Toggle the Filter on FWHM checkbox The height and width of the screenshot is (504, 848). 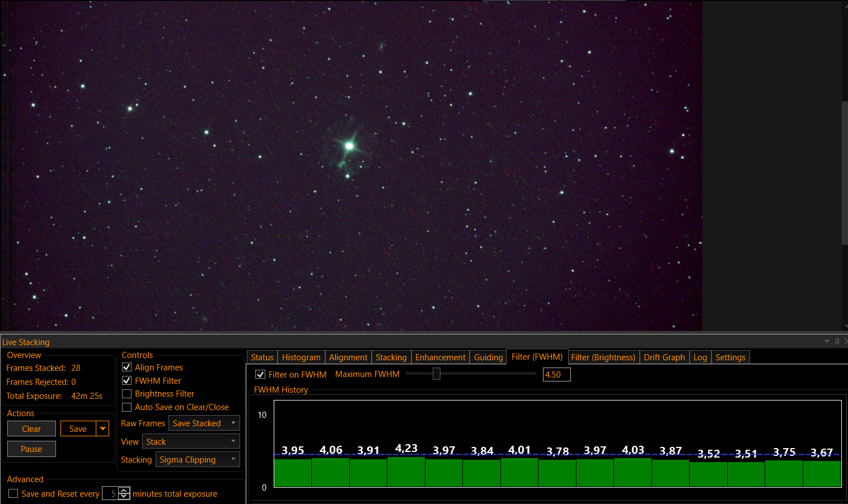260,375
